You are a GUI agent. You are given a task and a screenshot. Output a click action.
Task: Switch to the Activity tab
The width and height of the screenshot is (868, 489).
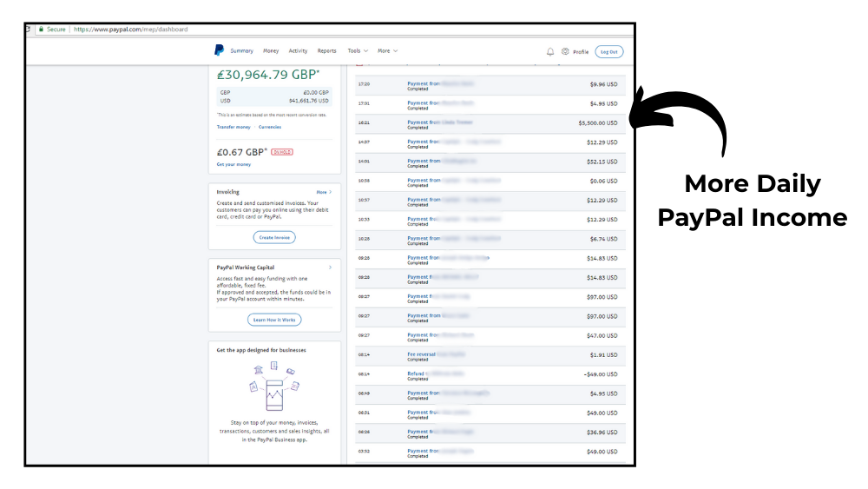click(x=298, y=51)
